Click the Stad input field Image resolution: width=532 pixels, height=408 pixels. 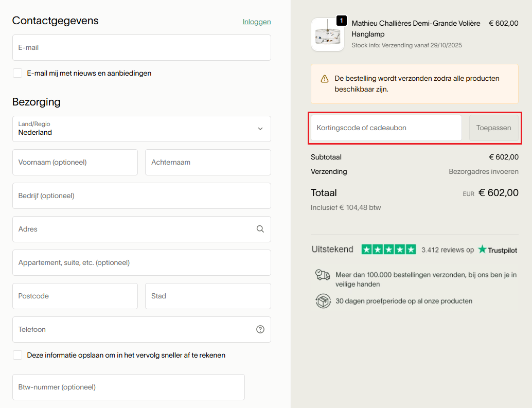[208, 296]
